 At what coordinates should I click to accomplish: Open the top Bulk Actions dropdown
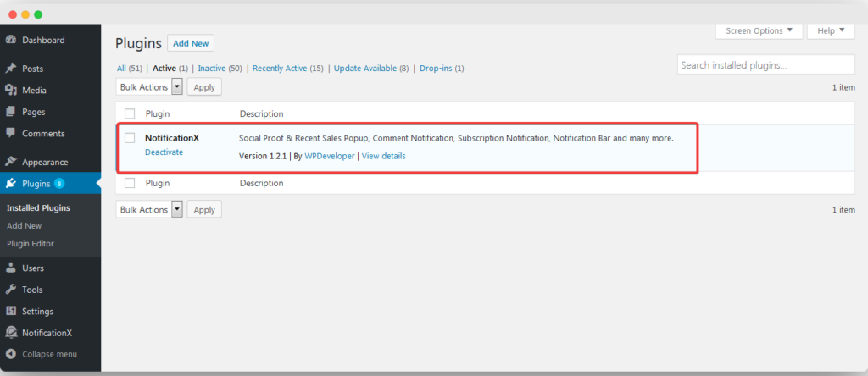click(149, 86)
